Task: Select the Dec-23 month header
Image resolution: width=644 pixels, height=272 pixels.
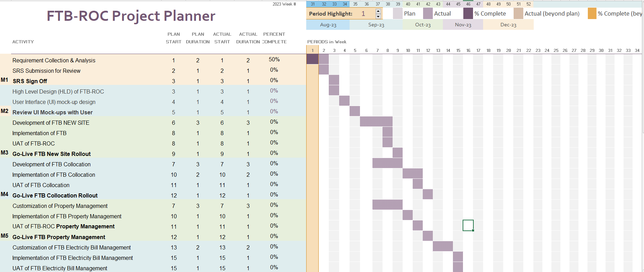Action: (x=508, y=25)
